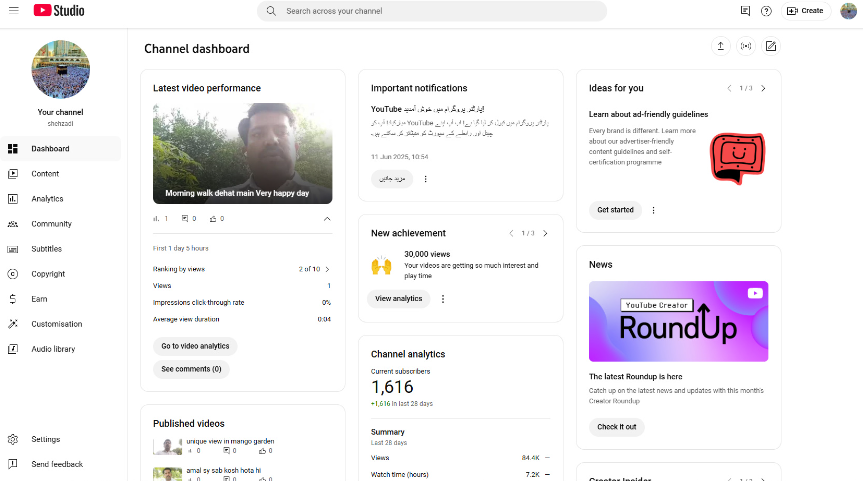The height and width of the screenshot is (481, 863).
Task: Click the upload videos icon
Action: point(720,46)
